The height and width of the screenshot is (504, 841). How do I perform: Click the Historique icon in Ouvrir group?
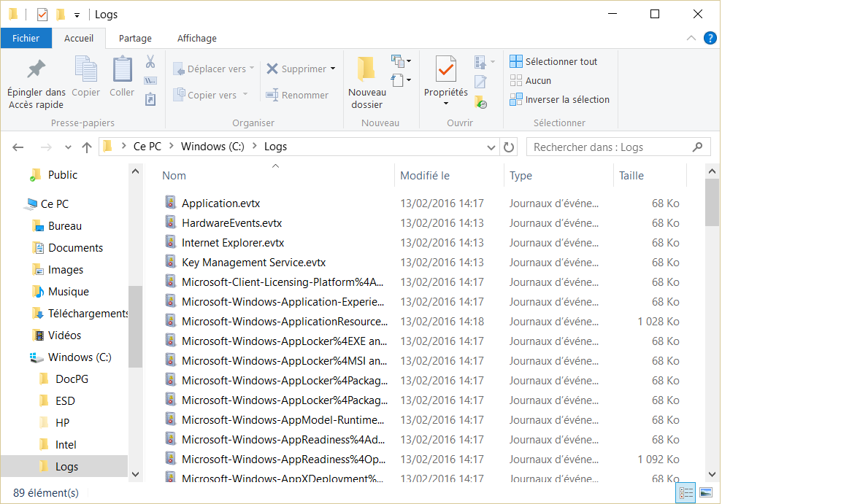click(x=481, y=102)
